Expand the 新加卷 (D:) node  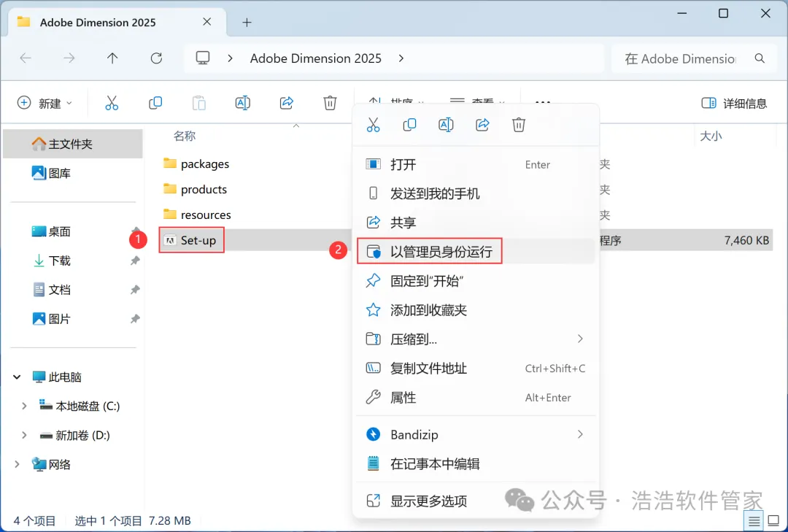tap(24, 435)
